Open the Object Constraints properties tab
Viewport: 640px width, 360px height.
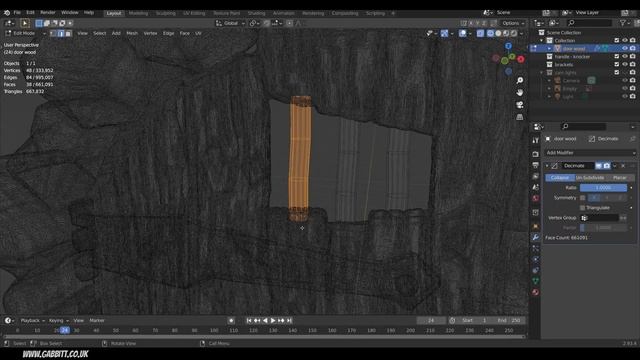536,270
